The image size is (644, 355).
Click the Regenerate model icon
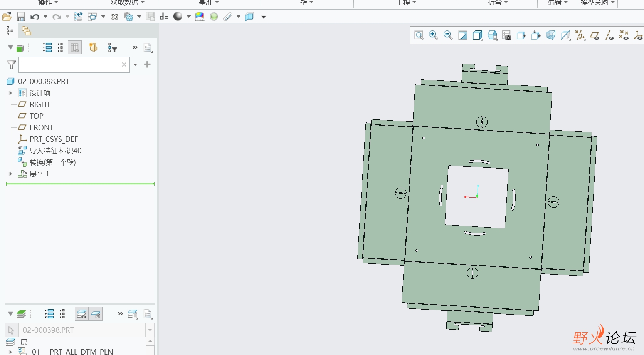(x=78, y=17)
